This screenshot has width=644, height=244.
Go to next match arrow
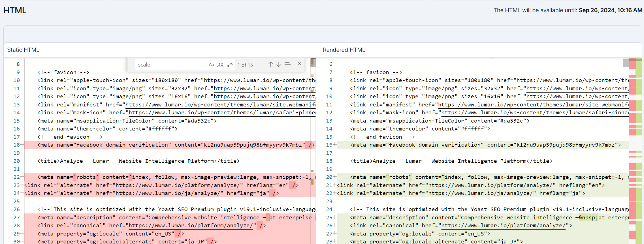(279, 64)
